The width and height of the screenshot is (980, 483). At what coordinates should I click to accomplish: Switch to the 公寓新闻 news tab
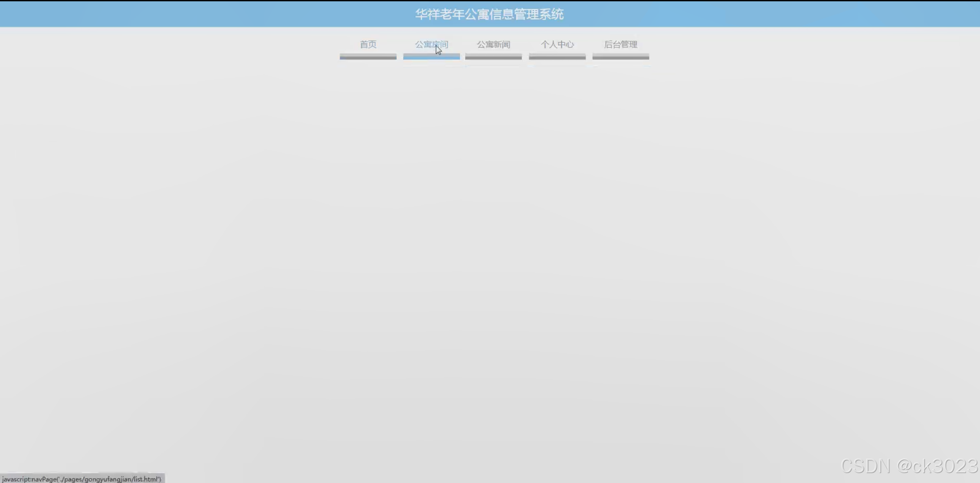[x=493, y=44]
